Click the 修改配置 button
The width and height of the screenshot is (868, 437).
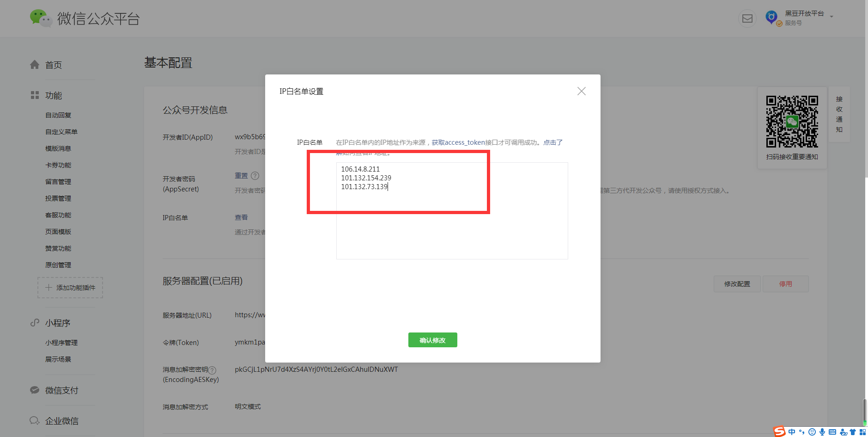click(x=737, y=284)
